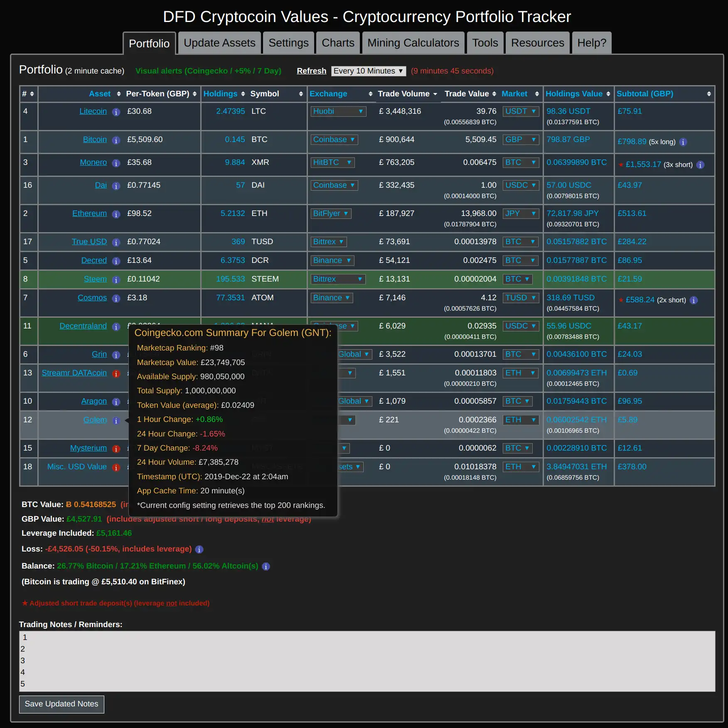Open Ethereum exchange dropdown showing BitFlyer
This screenshot has width=728, height=728.
point(331,213)
